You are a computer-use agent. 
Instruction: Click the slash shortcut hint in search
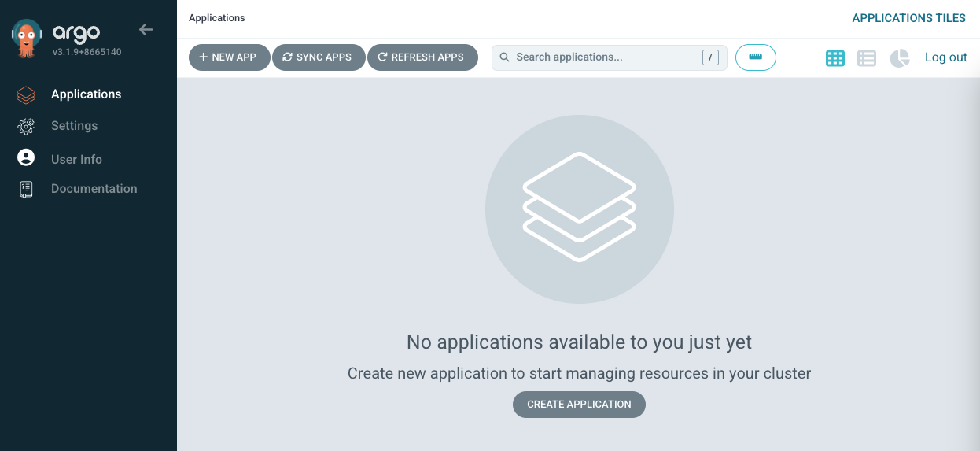(710, 57)
